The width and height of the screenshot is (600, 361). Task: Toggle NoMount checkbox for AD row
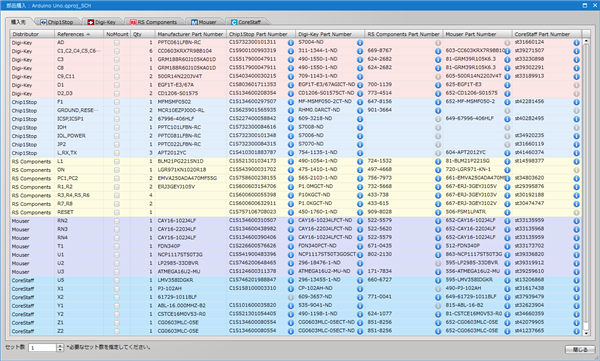(x=117, y=43)
